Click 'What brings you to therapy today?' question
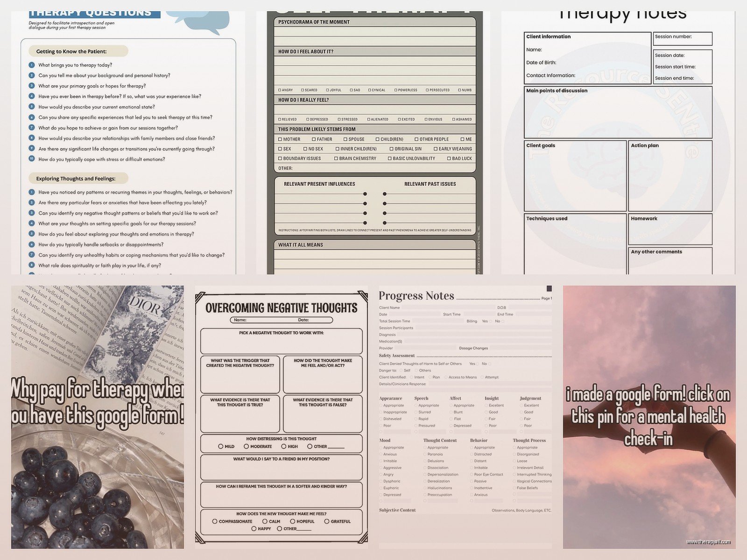Viewport: 747px width, 560px height. coord(75,65)
